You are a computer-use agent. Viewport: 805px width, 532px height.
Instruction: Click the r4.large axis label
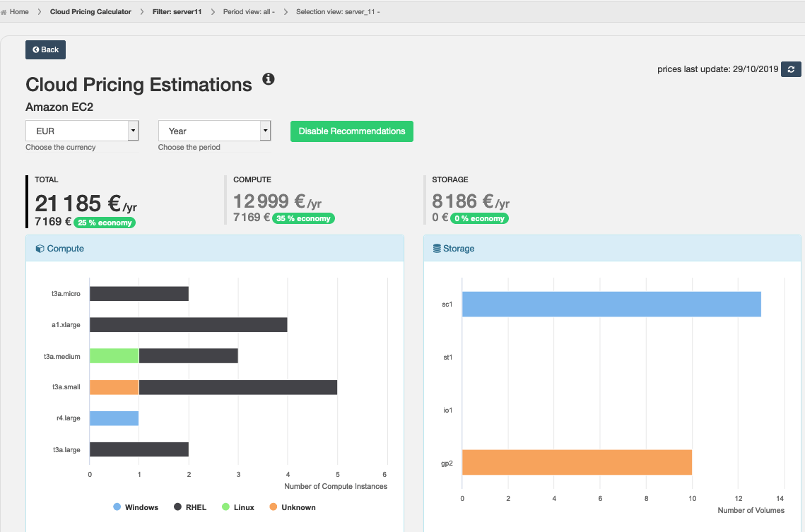tap(69, 418)
